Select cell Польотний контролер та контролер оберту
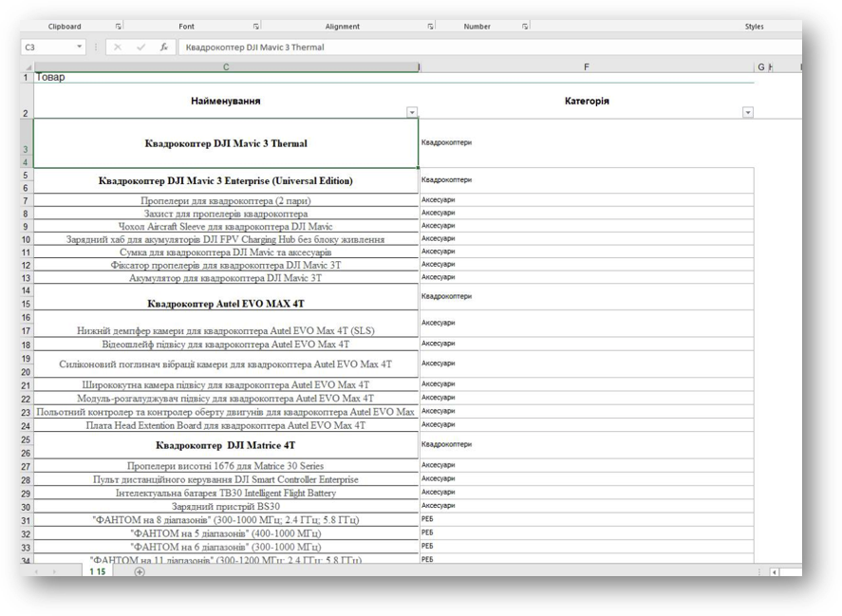This screenshot has width=842, height=616. (226, 412)
